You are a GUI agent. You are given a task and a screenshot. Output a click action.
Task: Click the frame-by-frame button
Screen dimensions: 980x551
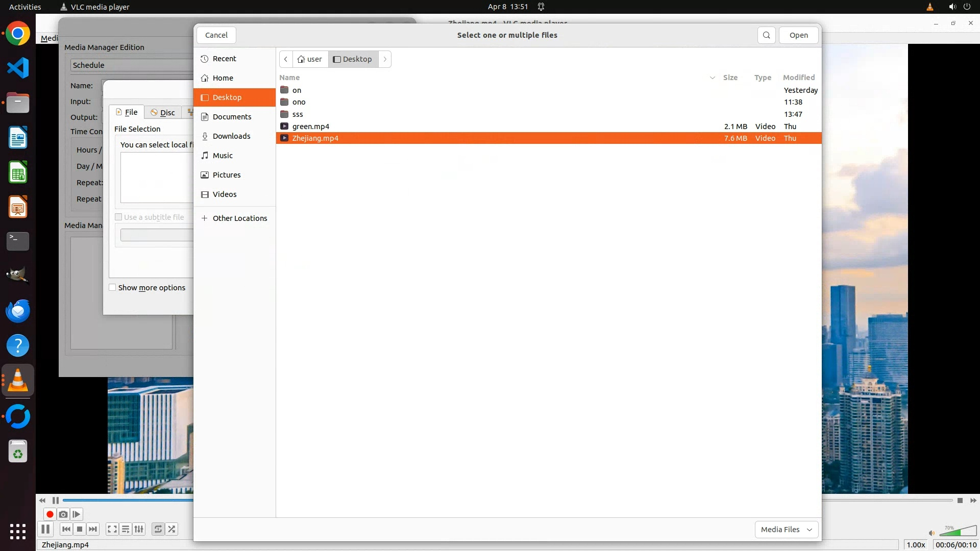(77, 514)
